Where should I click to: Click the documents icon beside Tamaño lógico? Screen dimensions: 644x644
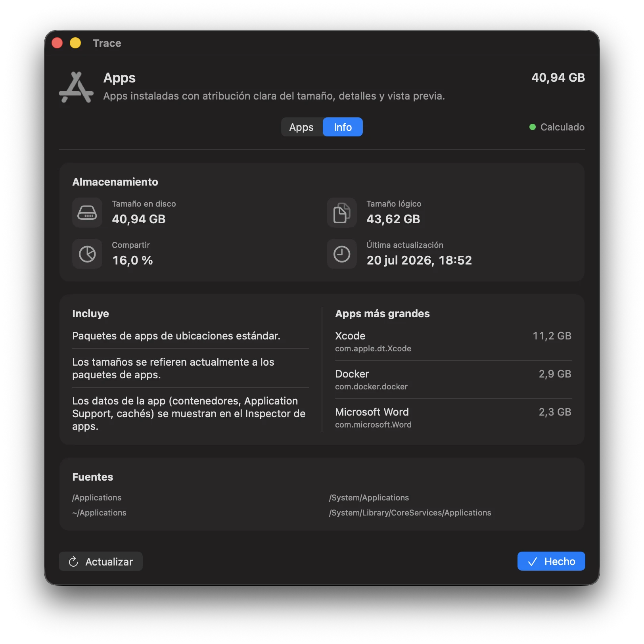[342, 213]
